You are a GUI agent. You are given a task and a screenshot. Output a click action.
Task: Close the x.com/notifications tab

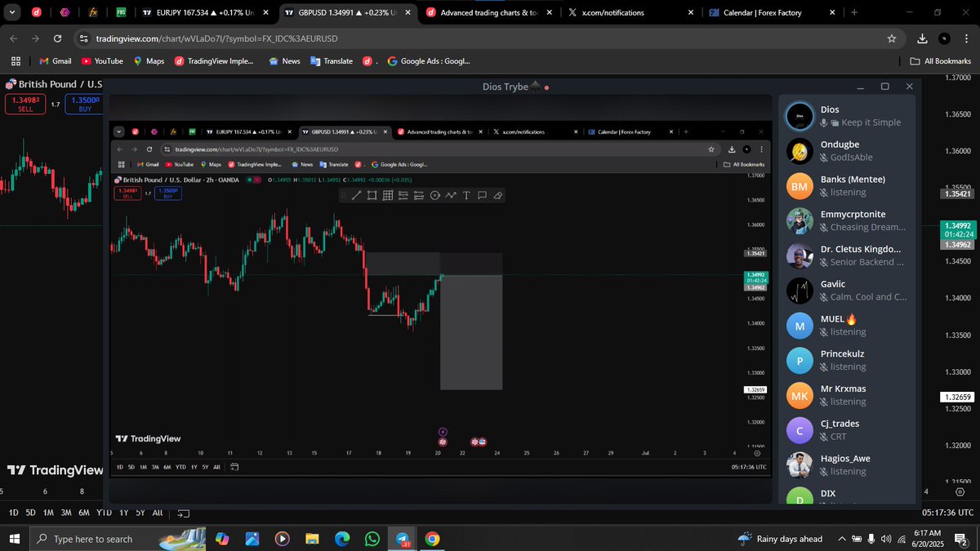pyautogui.click(x=692, y=13)
